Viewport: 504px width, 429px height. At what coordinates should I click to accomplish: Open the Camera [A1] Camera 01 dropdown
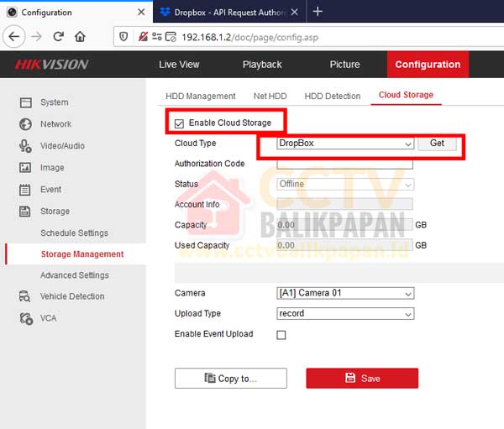[x=345, y=293]
